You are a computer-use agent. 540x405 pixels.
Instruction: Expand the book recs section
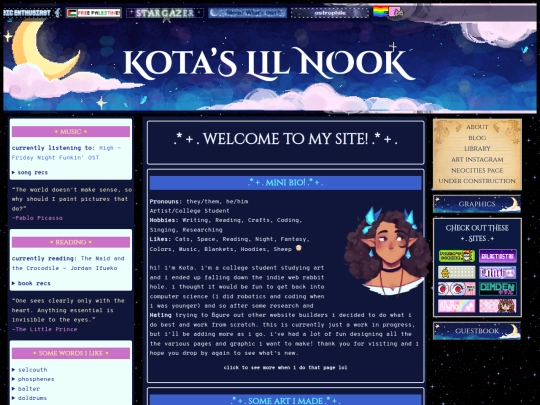pyautogui.click(x=31, y=283)
